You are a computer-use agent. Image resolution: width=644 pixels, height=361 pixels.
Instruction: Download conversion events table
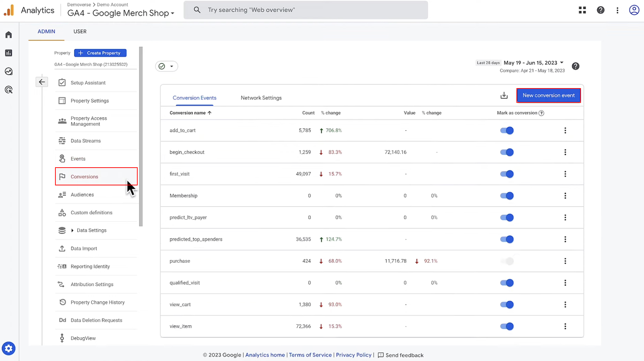point(504,95)
